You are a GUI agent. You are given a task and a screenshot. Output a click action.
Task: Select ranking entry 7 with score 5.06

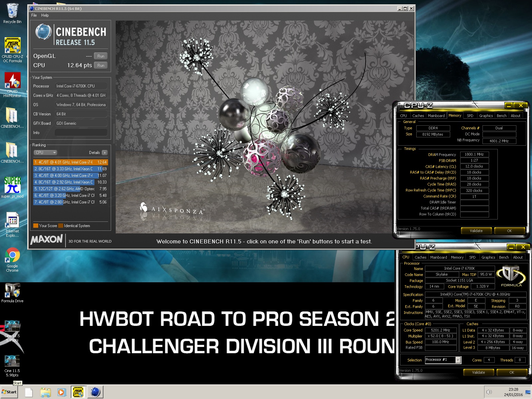pos(70,202)
